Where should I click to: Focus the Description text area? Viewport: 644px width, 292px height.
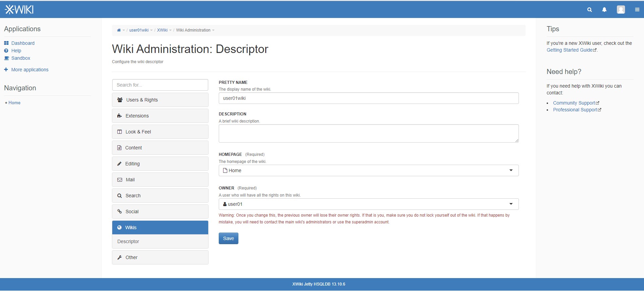(369, 133)
